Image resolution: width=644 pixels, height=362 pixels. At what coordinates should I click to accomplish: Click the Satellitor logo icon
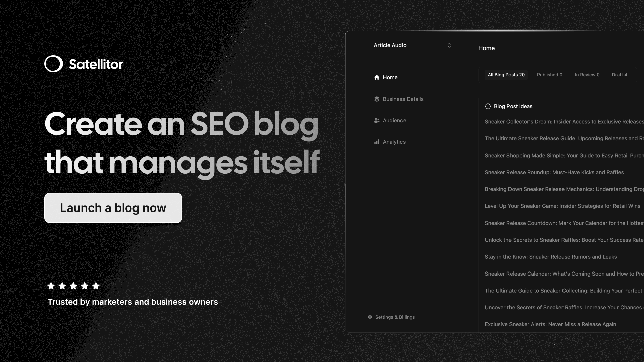click(x=53, y=64)
